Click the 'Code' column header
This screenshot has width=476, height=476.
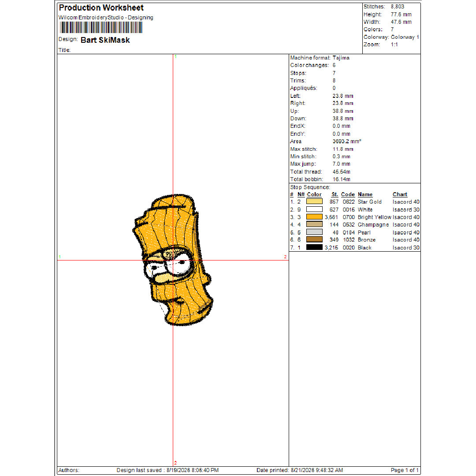point(348,194)
